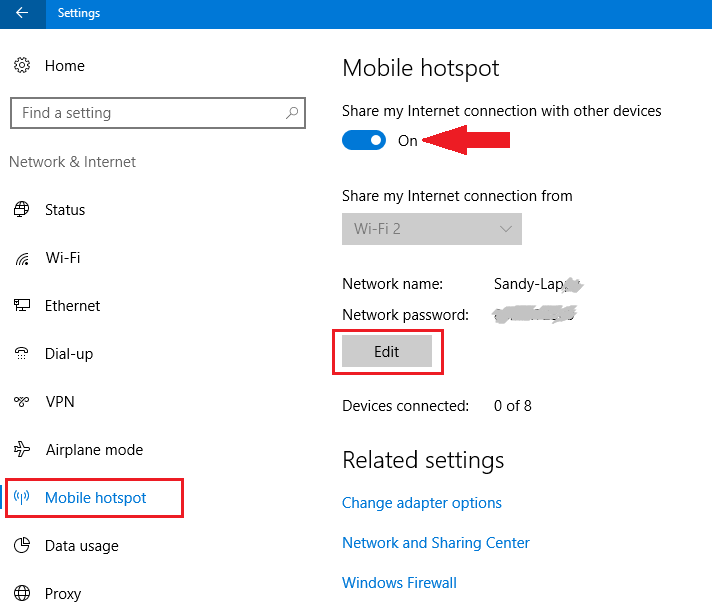This screenshot has width=712, height=615.
Task: Click the Dial-up icon
Action: click(22, 354)
